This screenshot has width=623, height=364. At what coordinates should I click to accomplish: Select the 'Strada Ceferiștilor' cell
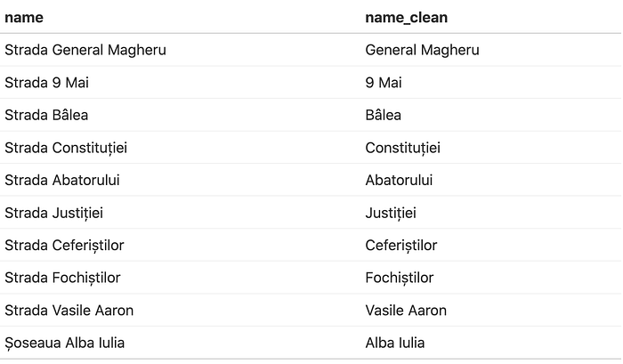click(x=64, y=246)
